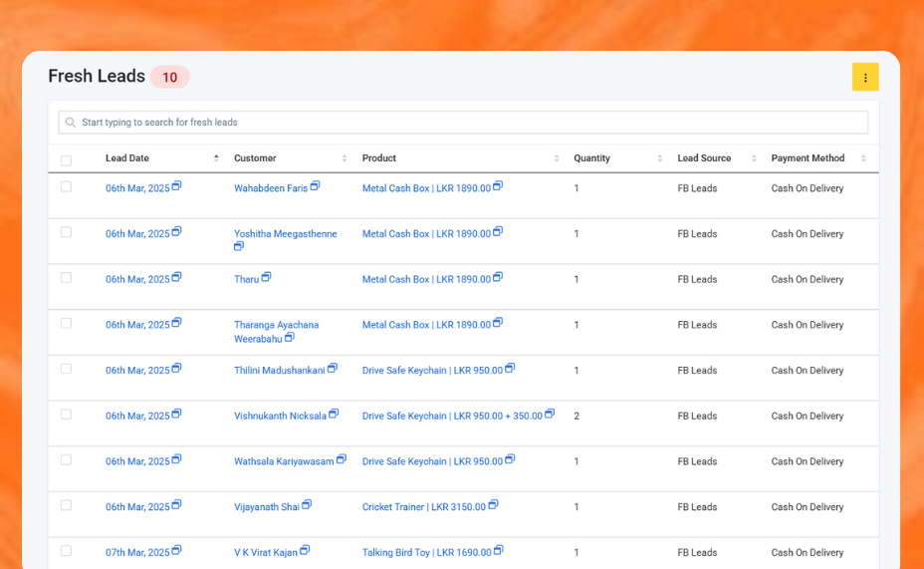
Task: Copy icon beside Vijayanath Shai name
Action: 307,505
